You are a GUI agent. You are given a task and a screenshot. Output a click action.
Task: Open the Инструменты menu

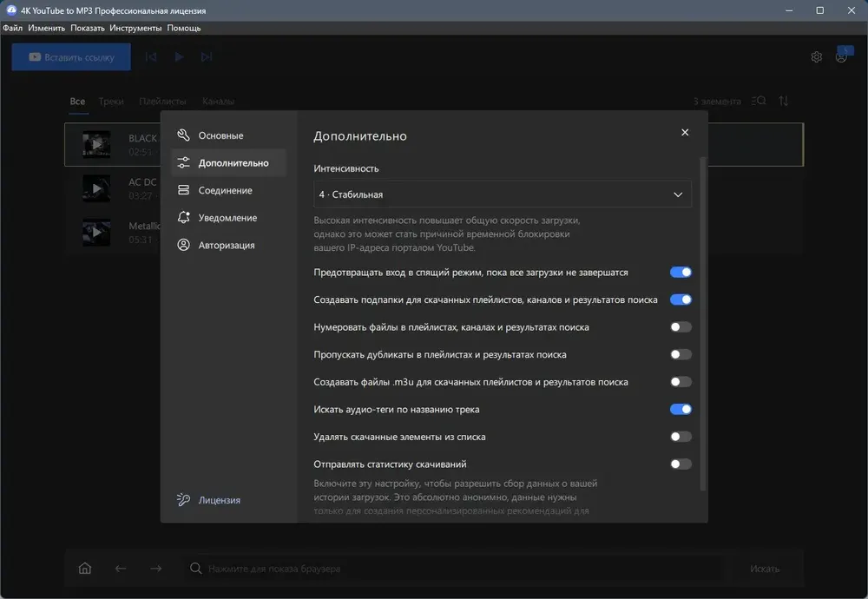click(135, 28)
